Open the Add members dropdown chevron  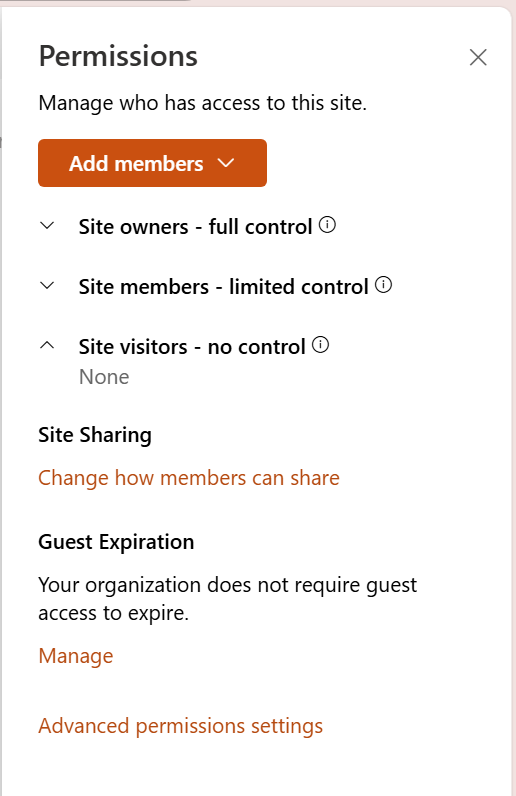pyautogui.click(x=225, y=163)
